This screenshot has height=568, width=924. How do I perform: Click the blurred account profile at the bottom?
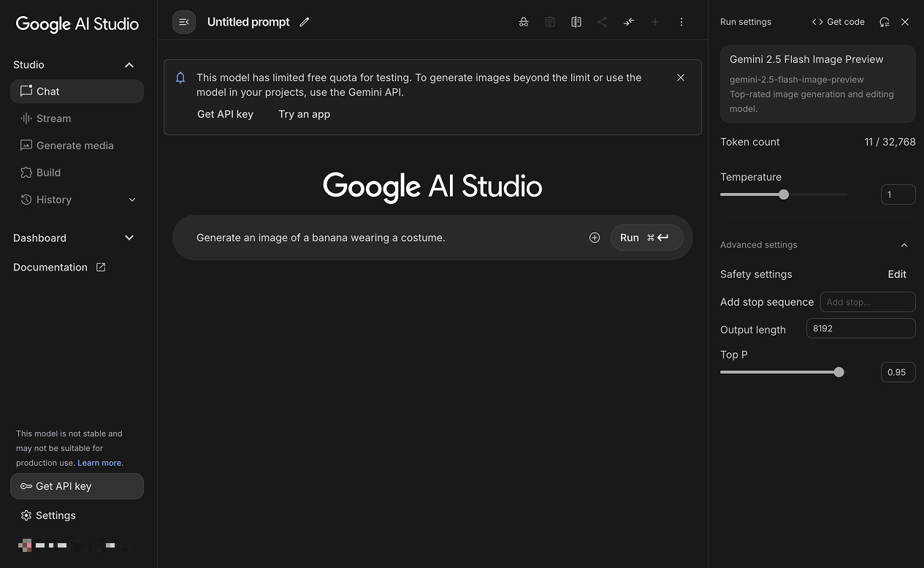click(x=73, y=545)
